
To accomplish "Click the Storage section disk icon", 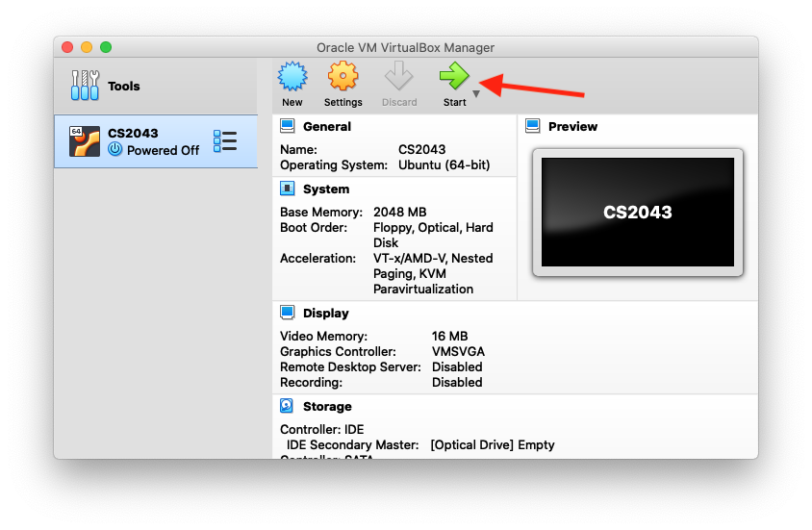I will (288, 406).
